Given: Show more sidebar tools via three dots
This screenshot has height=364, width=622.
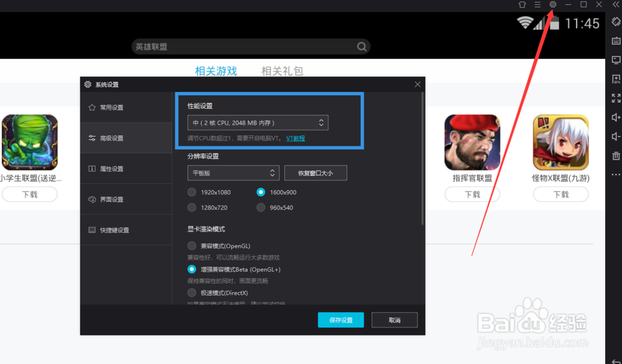Looking at the screenshot, I should pyautogui.click(x=616, y=175).
